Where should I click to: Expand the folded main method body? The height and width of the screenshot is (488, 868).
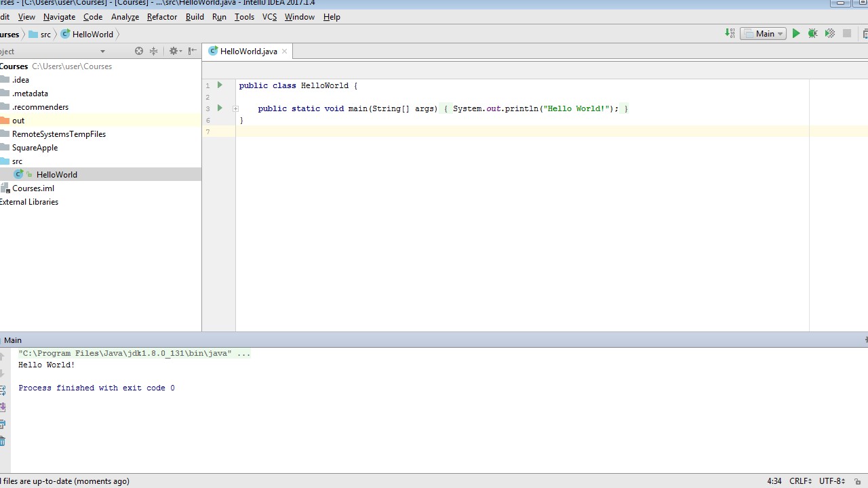235,108
